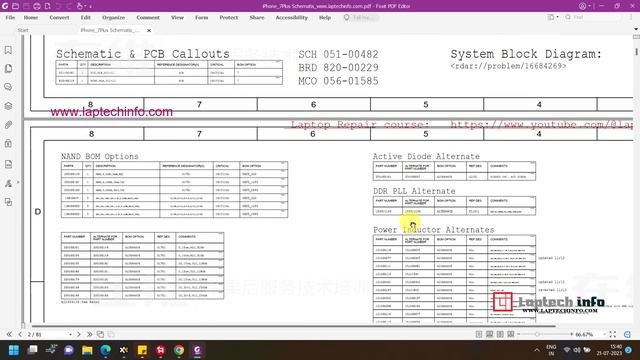Switch to continuous facing view in status bar
Screen dimensions: 640x360
(x=511, y=334)
